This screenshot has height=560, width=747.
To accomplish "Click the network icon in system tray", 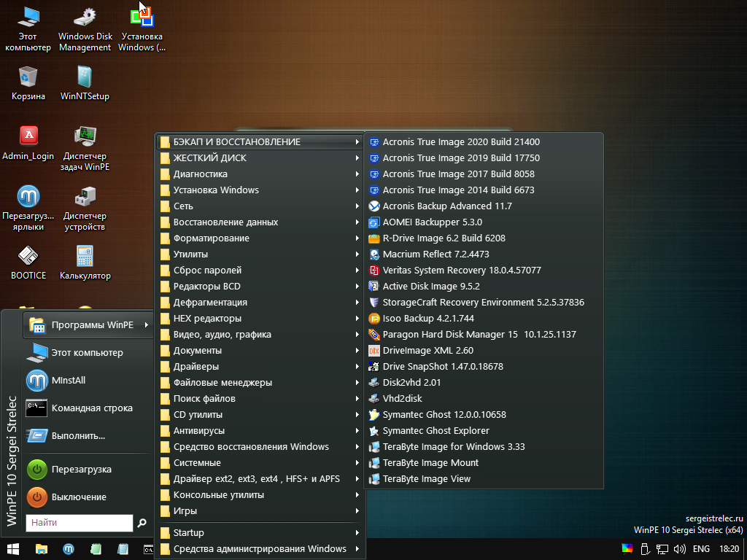I will click(x=662, y=549).
